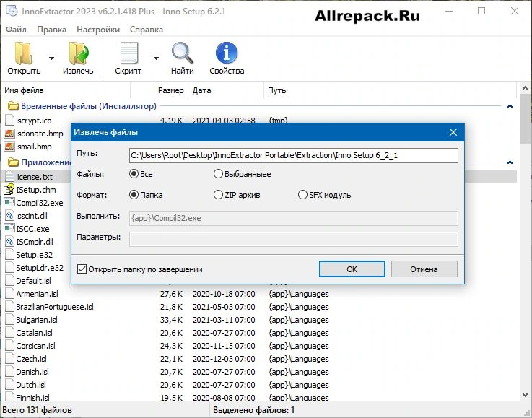The height and width of the screenshot is (418, 532).
Task: Click the Compil32.exe file icon
Action: tap(9, 203)
